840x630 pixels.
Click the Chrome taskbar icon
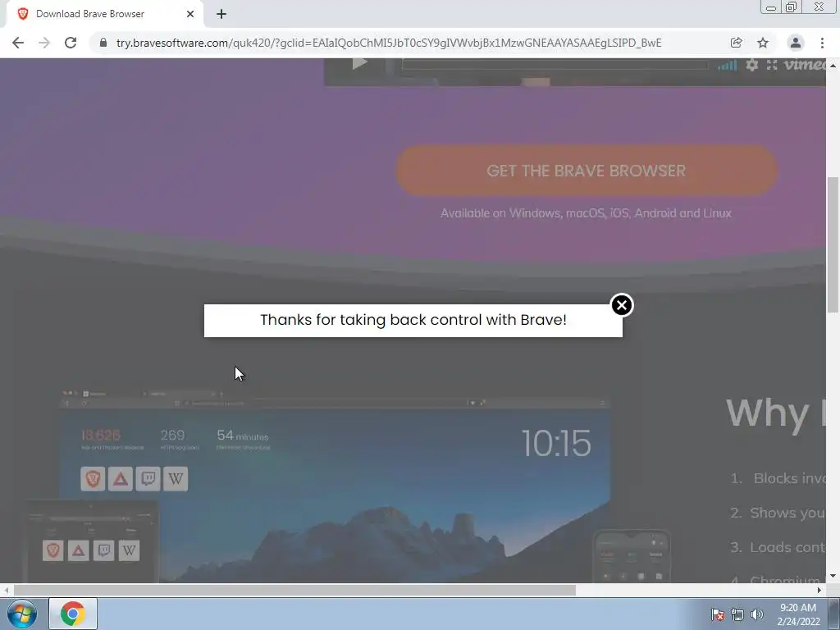click(73, 614)
